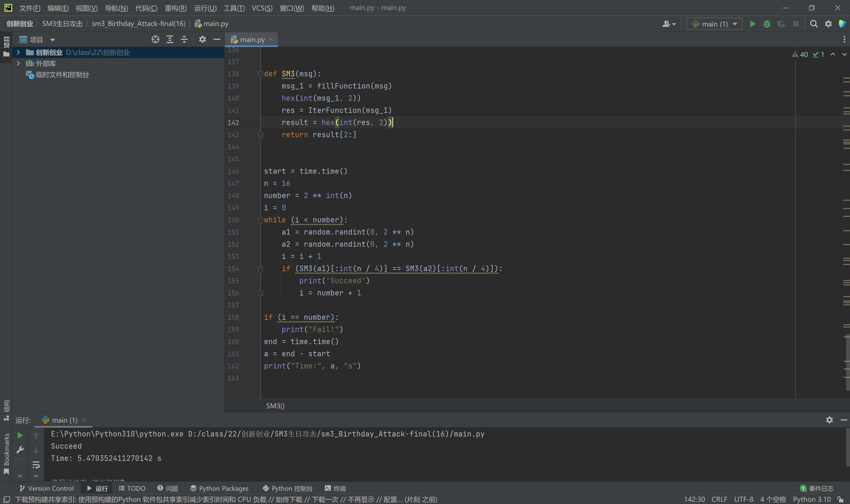The height and width of the screenshot is (504, 850).
Task: Collapse all nodes in the project panel
Action: pos(184,39)
